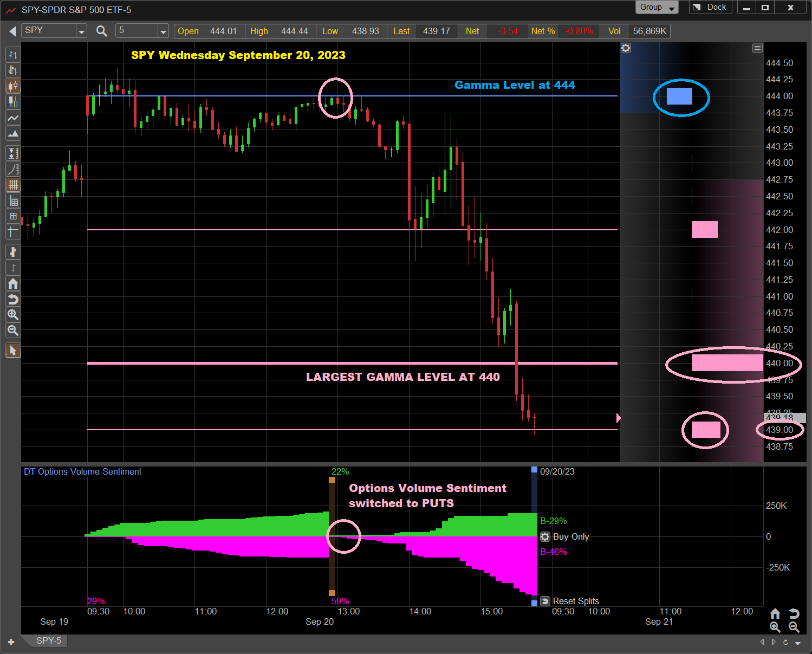
Task: Click the High value 444.44
Action: [x=294, y=31]
